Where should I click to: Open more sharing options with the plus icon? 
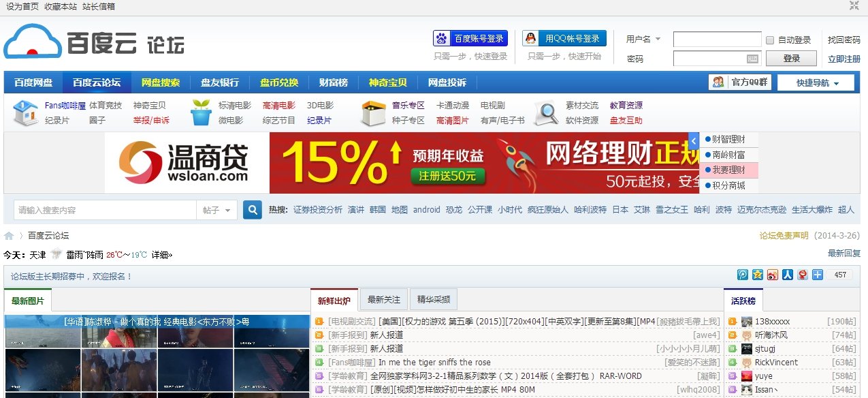coord(817,275)
